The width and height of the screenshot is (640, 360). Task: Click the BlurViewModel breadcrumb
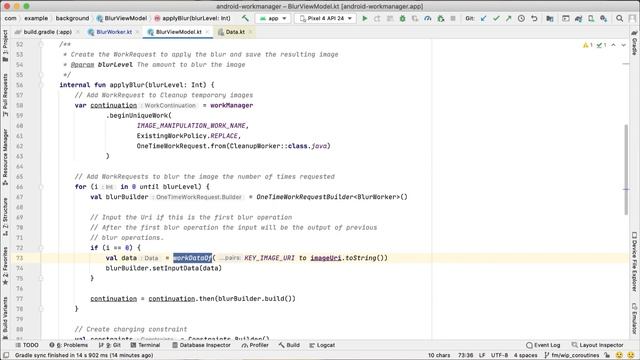tap(122, 18)
